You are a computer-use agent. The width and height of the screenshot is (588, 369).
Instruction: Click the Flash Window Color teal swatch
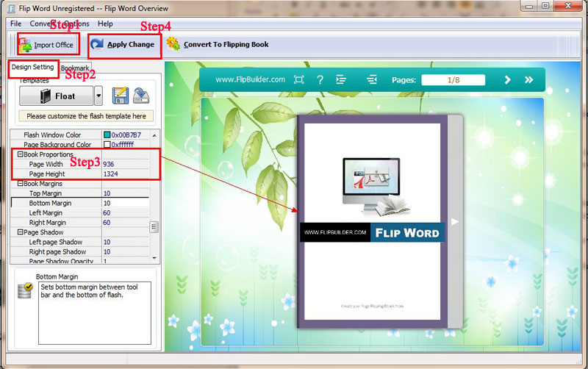click(107, 135)
